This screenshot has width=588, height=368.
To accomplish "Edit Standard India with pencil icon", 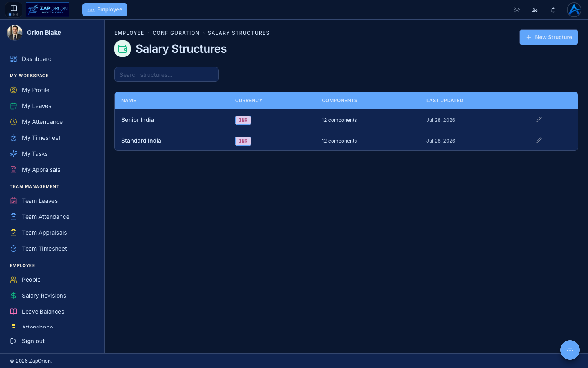I will 539,140.
